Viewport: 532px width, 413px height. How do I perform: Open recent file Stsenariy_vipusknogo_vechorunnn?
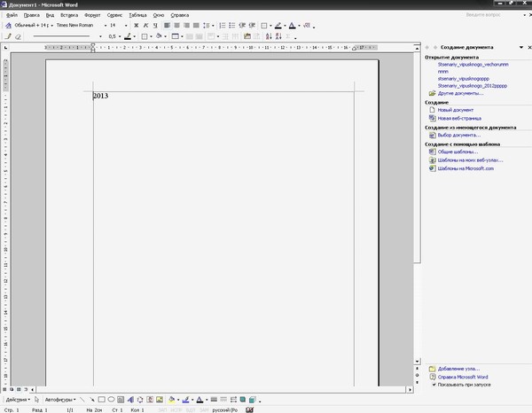pos(473,65)
